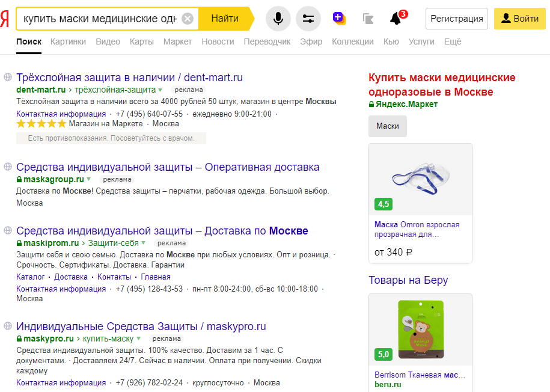550x392 pixels.
Task: Open the purple Collections plus icon
Action: (338, 18)
